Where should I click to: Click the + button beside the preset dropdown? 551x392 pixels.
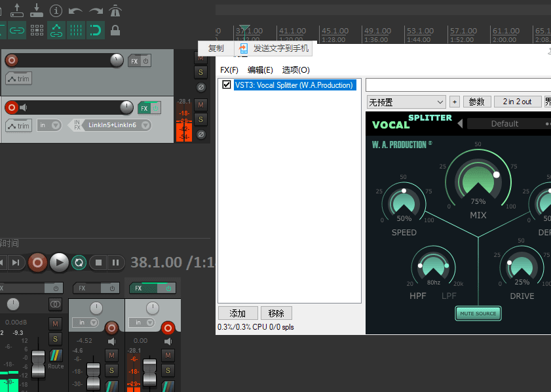(455, 102)
